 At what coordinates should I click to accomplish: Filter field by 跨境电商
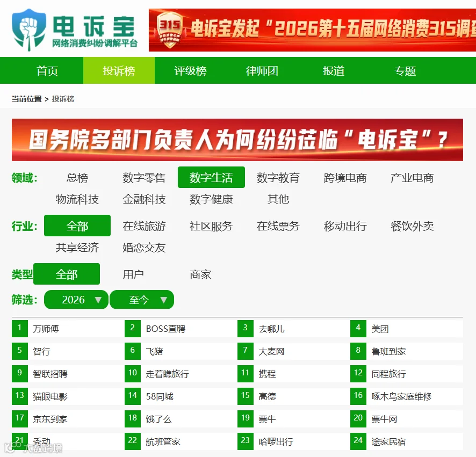point(345,178)
